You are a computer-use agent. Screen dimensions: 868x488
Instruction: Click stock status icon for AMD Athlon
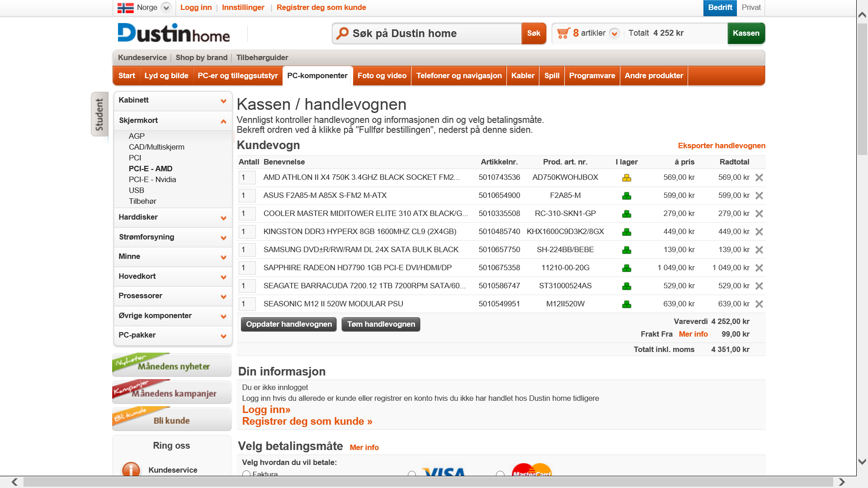coord(627,178)
